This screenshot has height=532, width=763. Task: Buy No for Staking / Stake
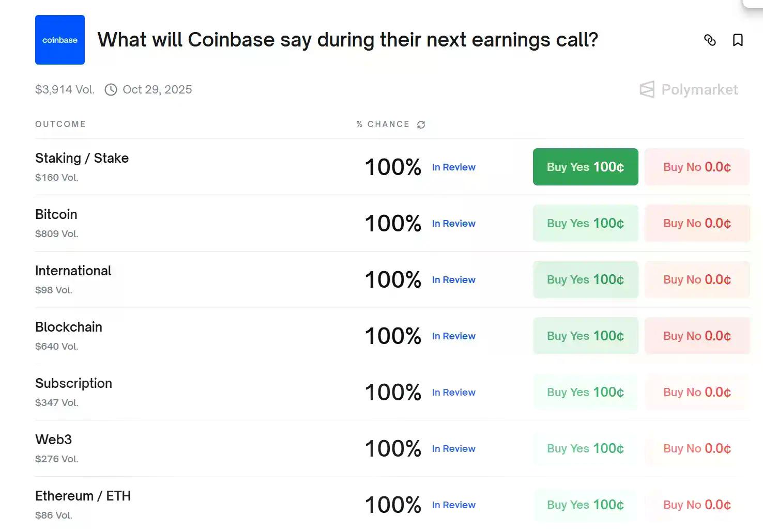696,167
